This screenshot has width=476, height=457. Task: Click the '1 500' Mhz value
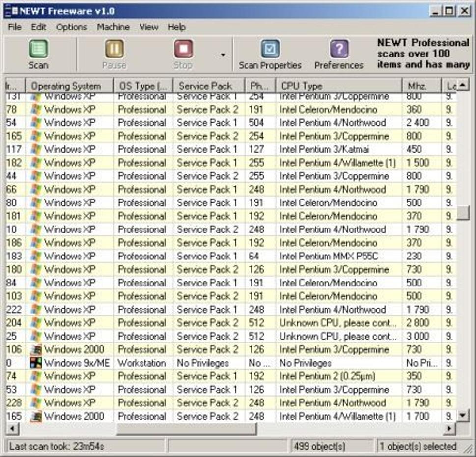click(x=418, y=163)
